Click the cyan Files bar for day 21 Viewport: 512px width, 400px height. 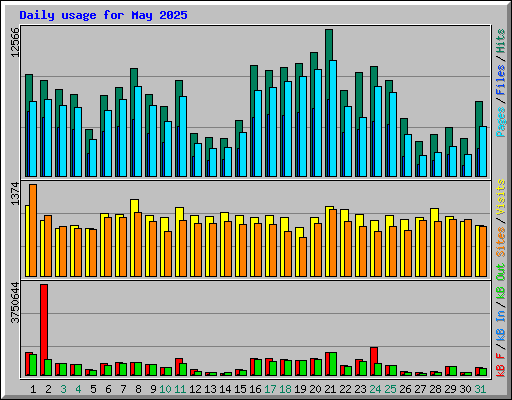click(x=333, y=118)
